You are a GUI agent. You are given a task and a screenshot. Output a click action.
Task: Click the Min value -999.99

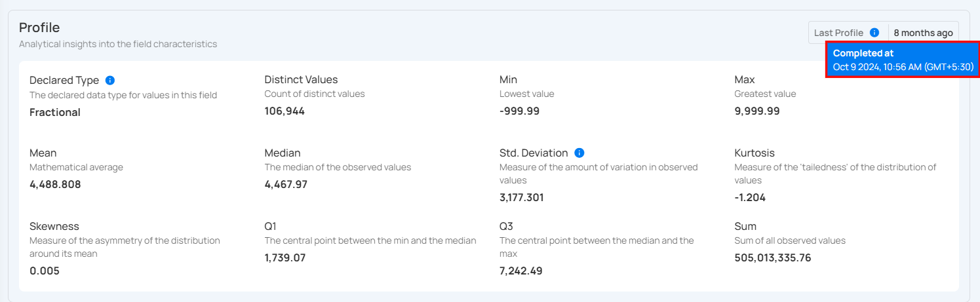[519, 111]
